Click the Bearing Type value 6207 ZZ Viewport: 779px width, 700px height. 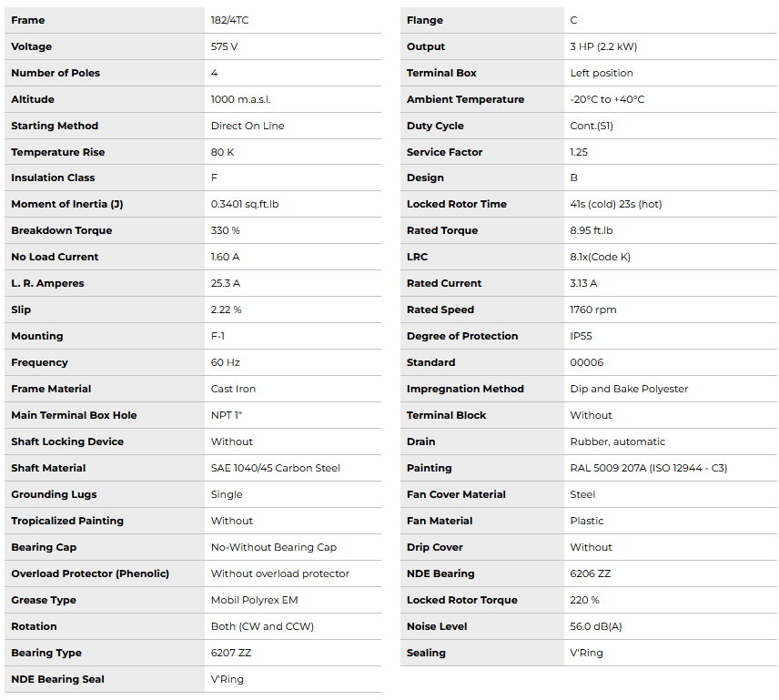pyautogui.click(x=231, y=653)
